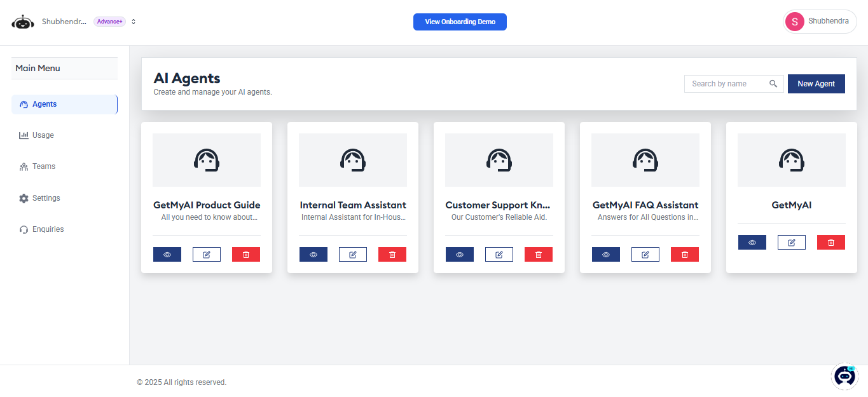Viewport: 868px width, 397px height.
Task: Click the search magnifier icon
Action: point(773,84)
